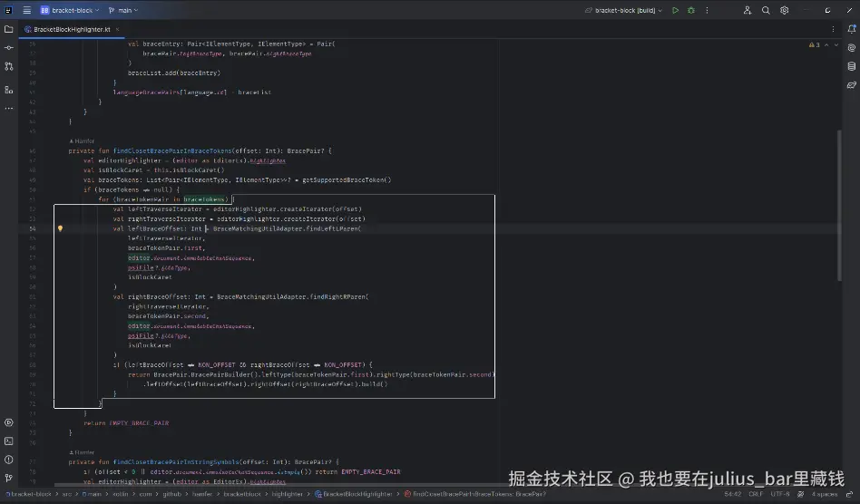Show more tool windows ellipsis
This screenshot has width=860, height=504.
coord(9,109)
